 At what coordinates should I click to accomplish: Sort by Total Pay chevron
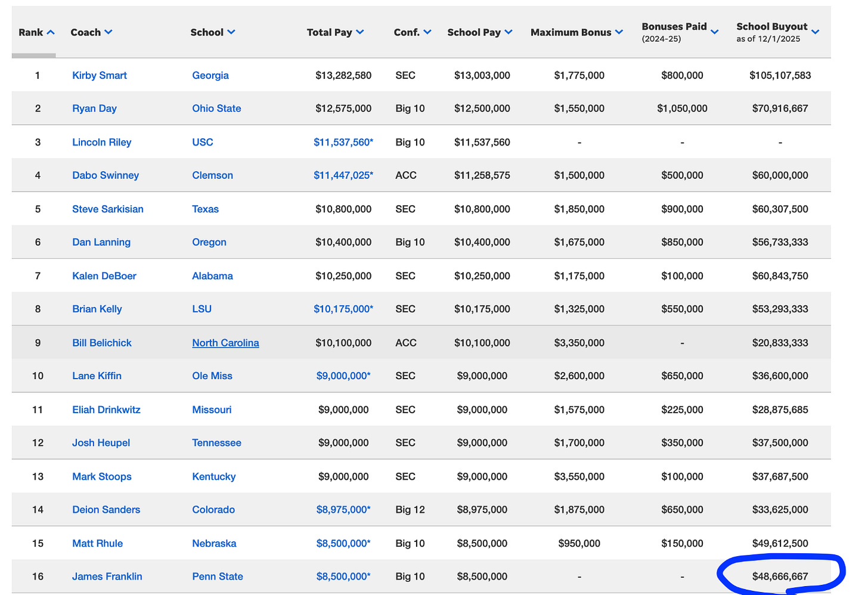pos(360,32)
